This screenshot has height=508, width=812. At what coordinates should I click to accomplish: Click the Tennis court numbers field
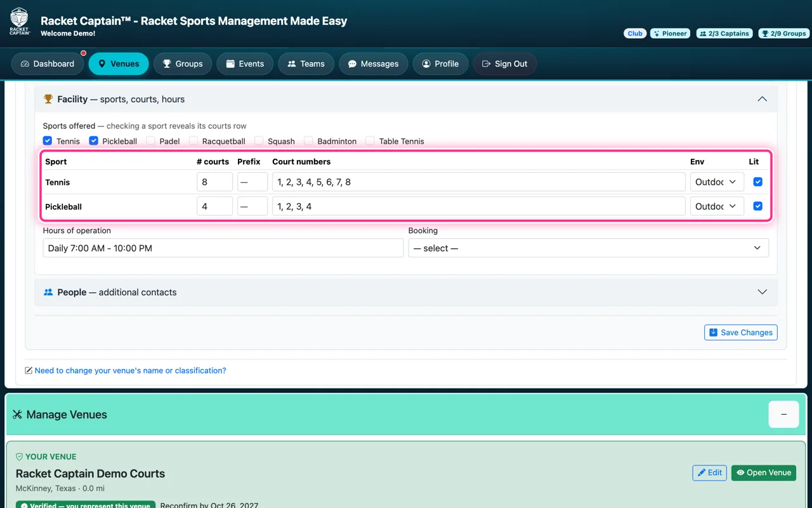[x=479, y=182]
